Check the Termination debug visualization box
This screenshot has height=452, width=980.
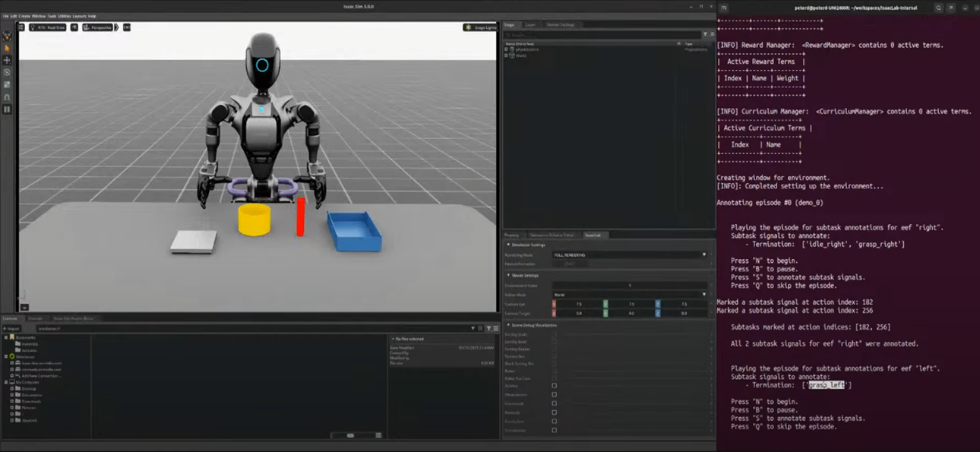tap(554, 430)
